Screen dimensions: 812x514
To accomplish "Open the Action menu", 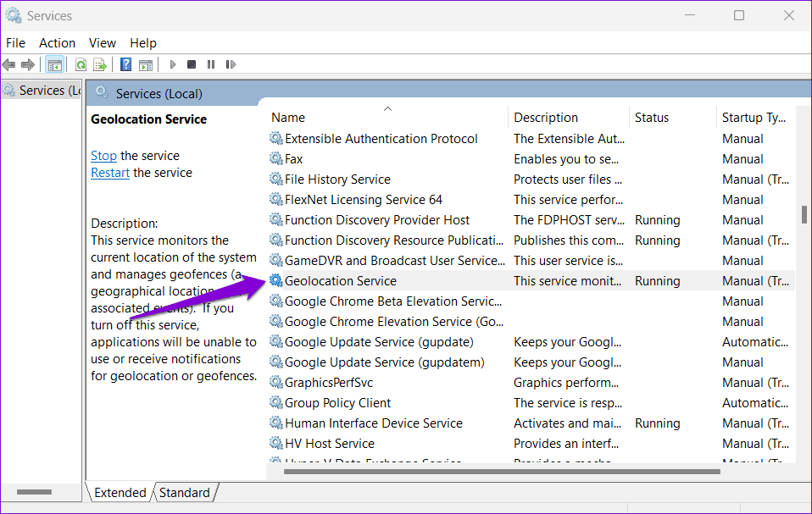I will coord(57,43).
